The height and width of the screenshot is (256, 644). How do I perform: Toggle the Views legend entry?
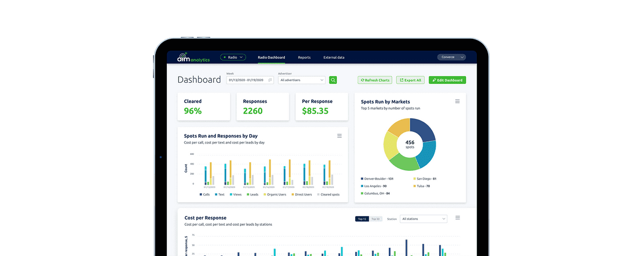(x=236, y=194)
